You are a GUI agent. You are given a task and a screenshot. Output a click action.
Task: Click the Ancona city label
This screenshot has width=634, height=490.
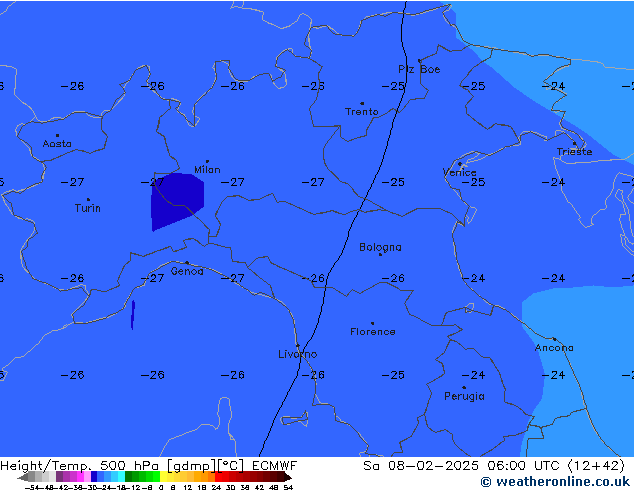click(554, 348)
